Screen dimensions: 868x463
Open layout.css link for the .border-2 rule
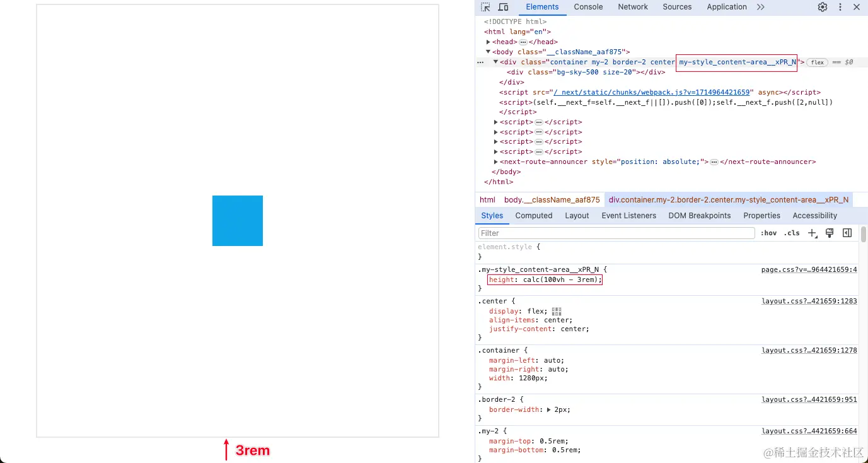click(809, 400)
